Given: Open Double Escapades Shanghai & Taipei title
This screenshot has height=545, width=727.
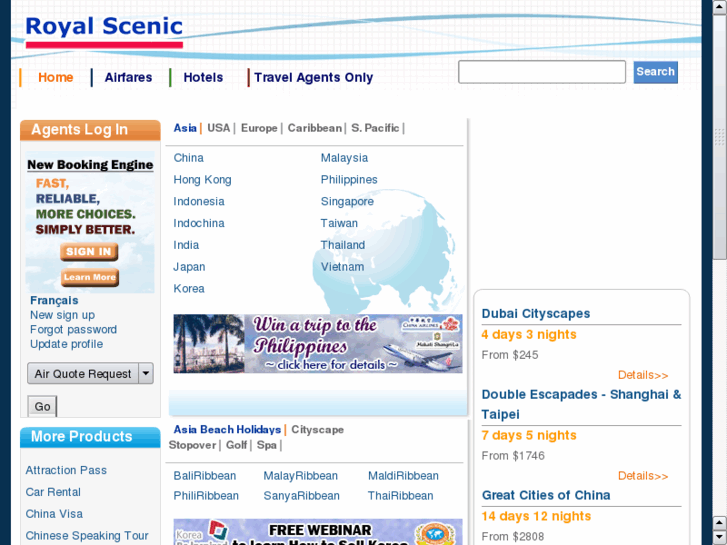Looking at the screenshot, I should [x=581, y=404].
